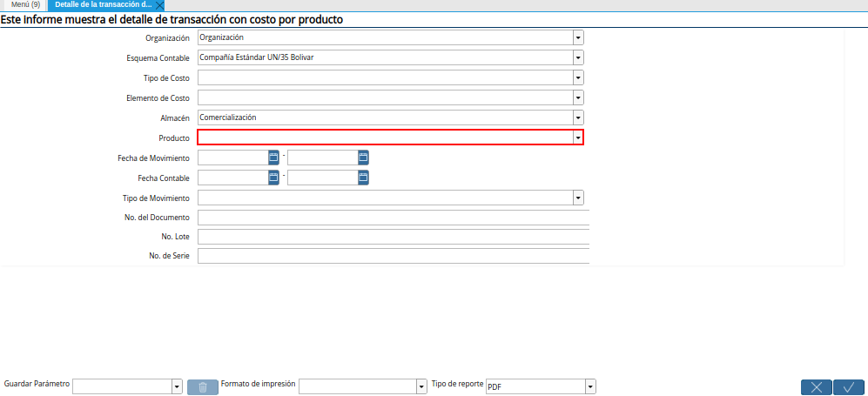Click the No. del Documento field

[393, 218]
